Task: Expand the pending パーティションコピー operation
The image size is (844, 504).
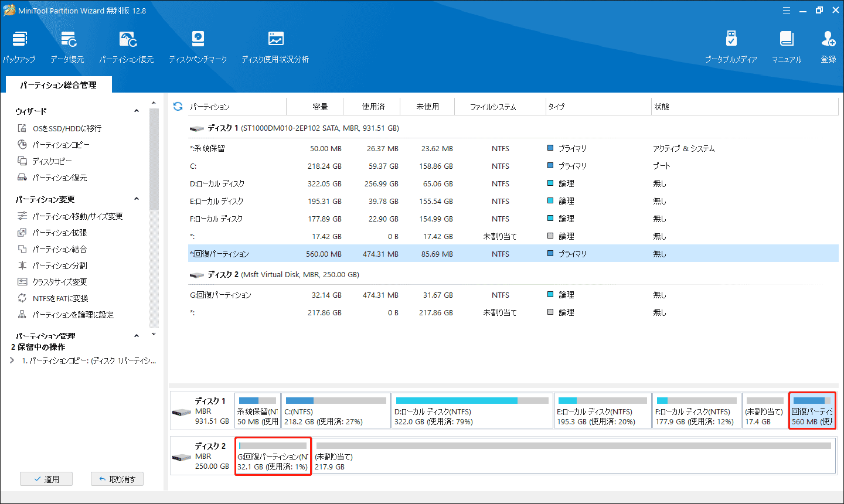Action: pyautogui.click(x=11, y=360)
